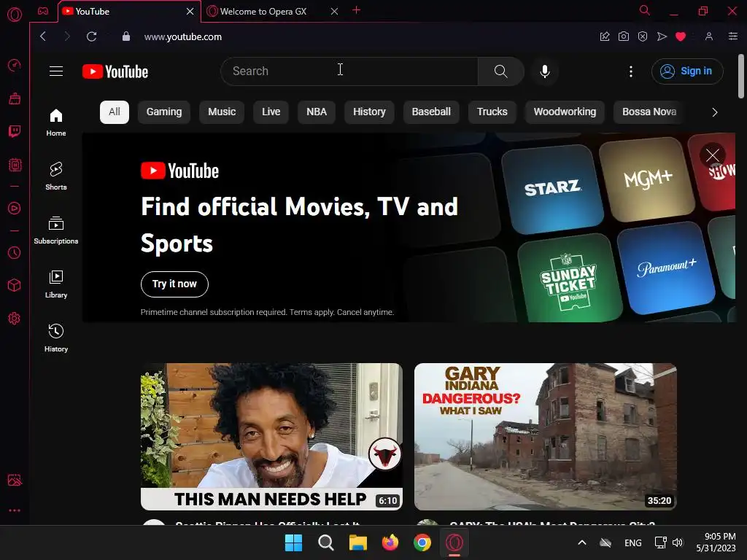Open a new tab with plus button

[x=356, y=10]
